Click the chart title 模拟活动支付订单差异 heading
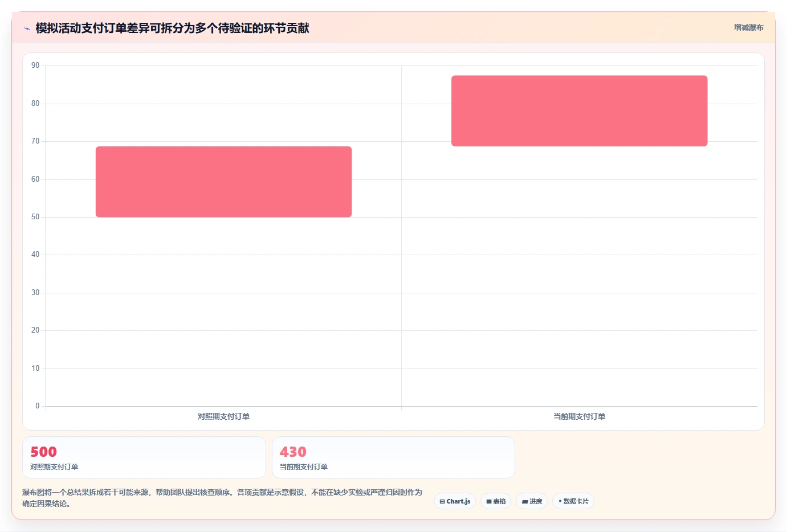 (x=172, y=28)
